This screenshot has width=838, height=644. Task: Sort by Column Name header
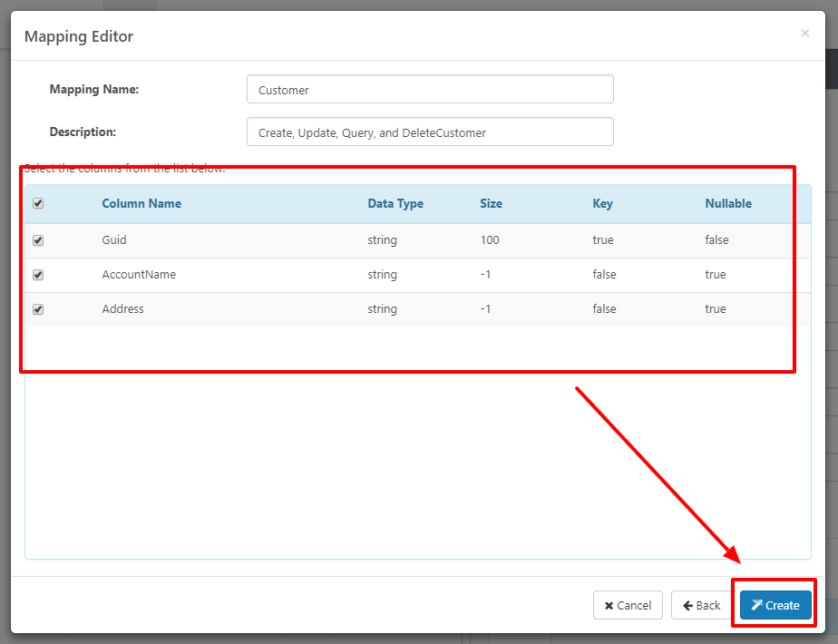(141, 203)
